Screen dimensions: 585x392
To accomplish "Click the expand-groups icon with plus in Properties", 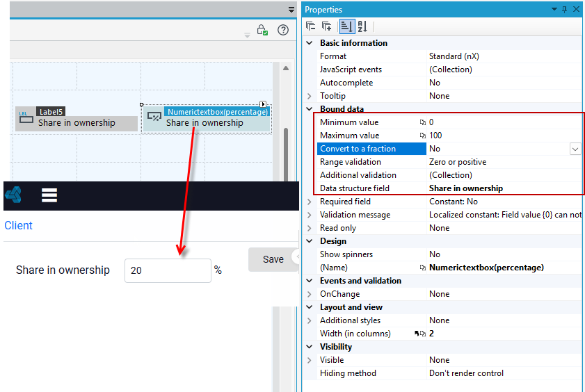I will click(327, 26).
